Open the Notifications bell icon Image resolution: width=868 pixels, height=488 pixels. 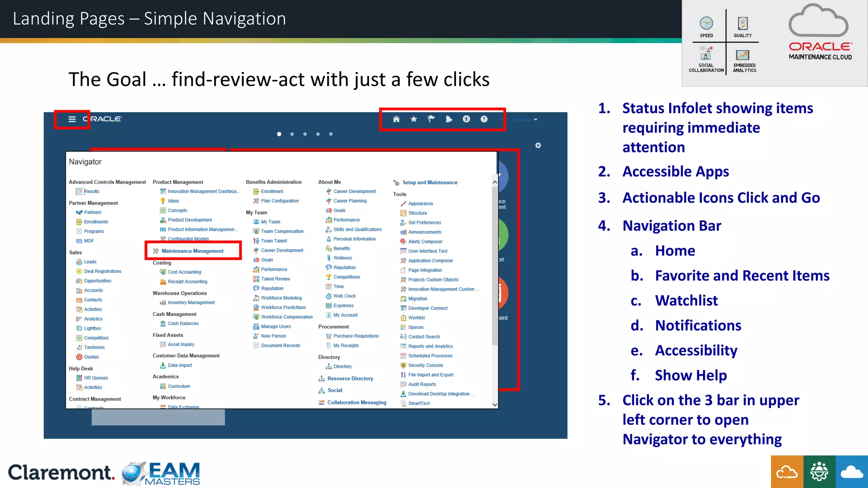pyautogui.click(x=449, y=119)
